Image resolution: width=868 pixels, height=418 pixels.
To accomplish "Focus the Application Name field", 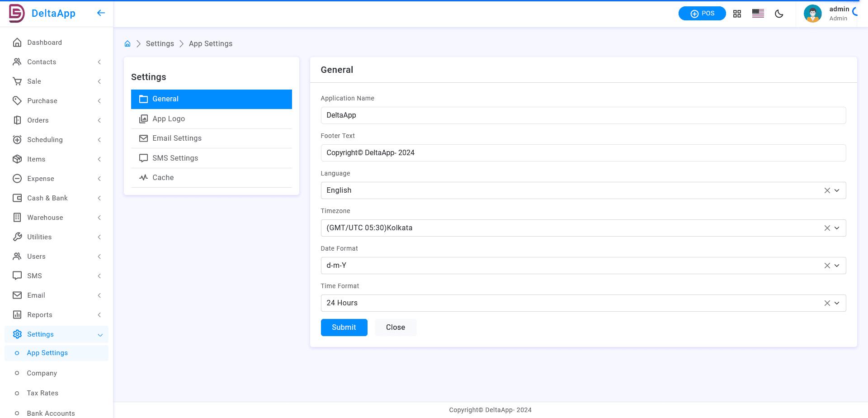I will [583, 115].
